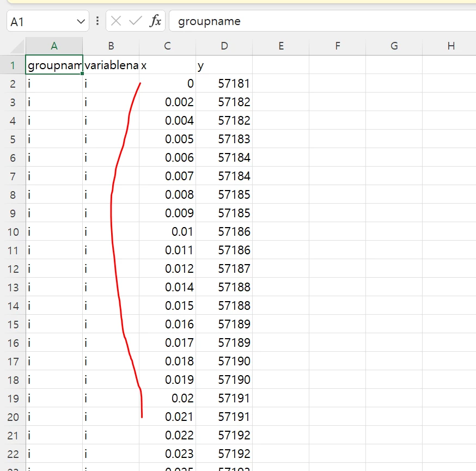Select row 2 header
The image size is (476, 471).
pos(13,83)
